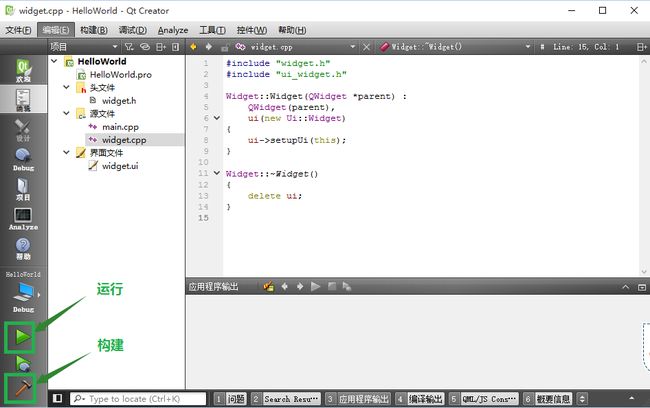Close the project side panel

tap(176, 47)
